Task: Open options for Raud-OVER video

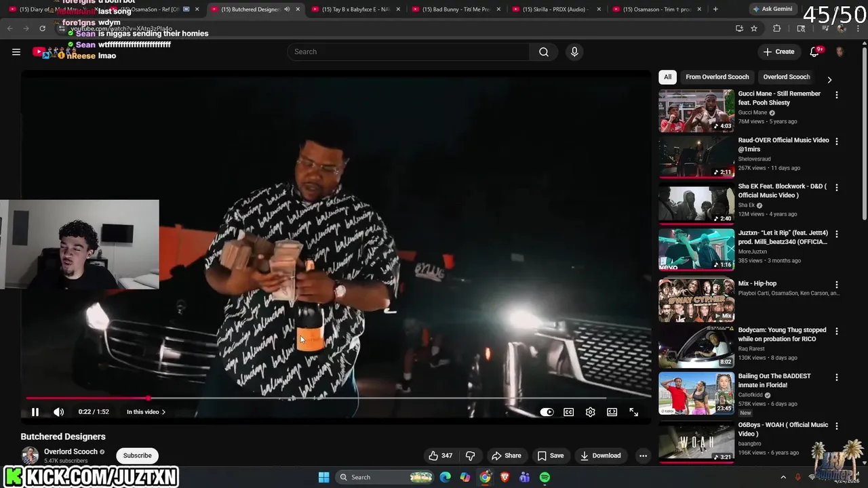Action: pos(836,142)
